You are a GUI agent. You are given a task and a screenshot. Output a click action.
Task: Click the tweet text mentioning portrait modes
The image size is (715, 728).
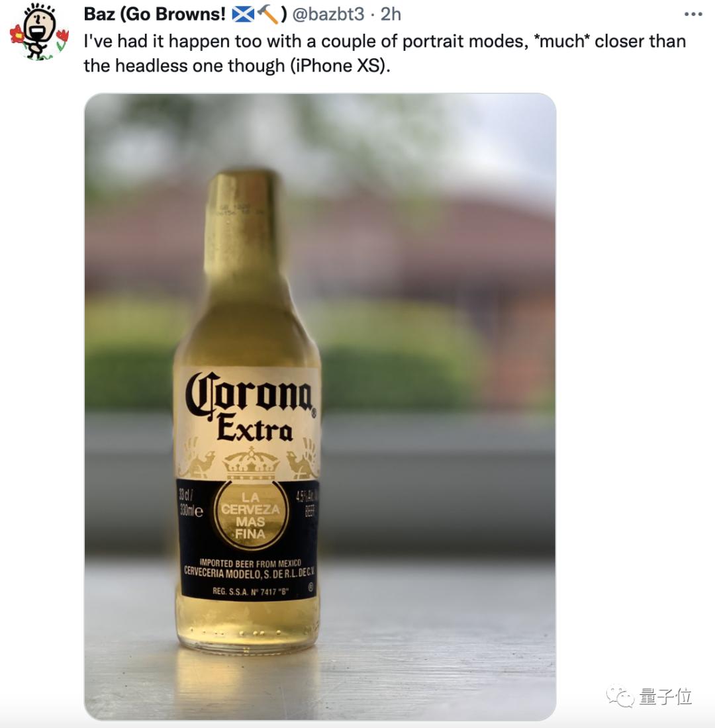click(385, 54)
